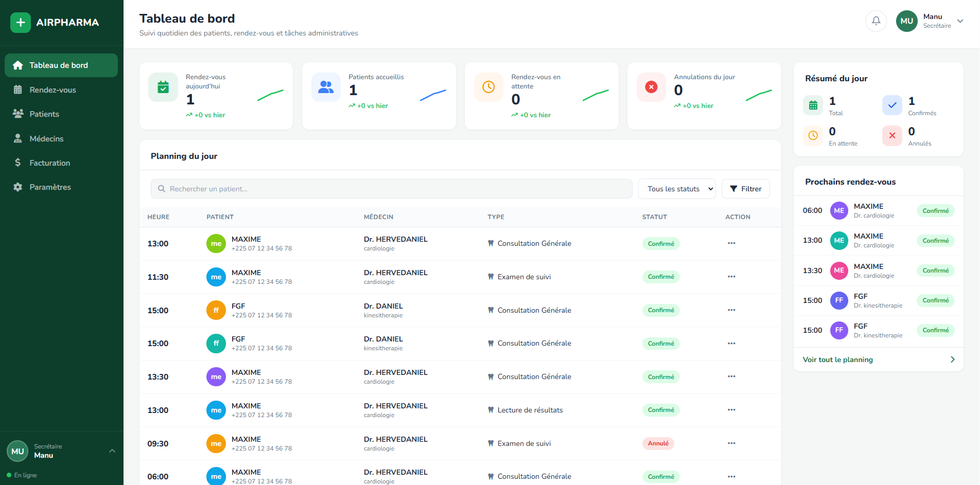This screenshot has height=485, width=980.
Task: Click the MU avatar in the top header
Action: click(907, 21)
